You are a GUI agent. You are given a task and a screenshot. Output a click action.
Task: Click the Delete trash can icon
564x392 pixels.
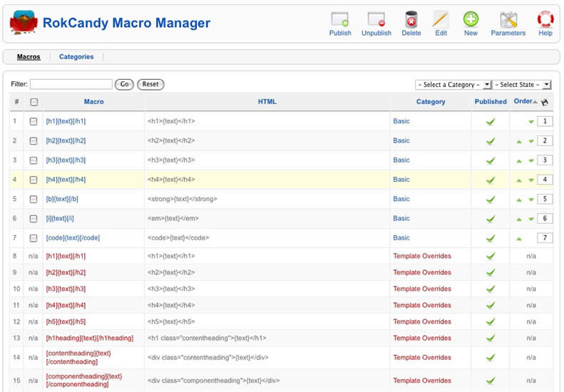tap(411, 19)
